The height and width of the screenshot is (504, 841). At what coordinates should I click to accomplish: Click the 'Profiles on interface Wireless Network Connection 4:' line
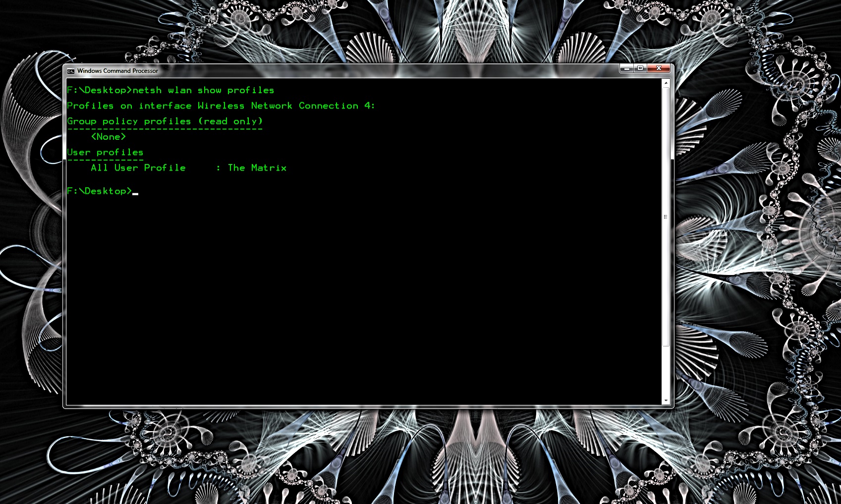[221, 106]
